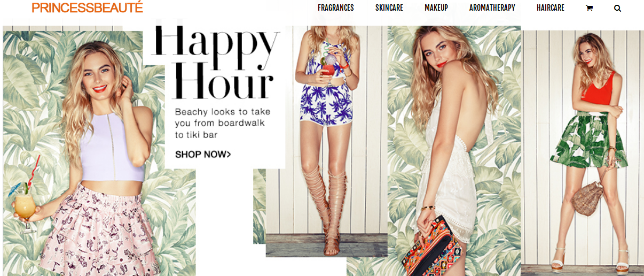
Task: Click the Beachy looks promo description
Action: pyautogui.click(x=223, y=124)
